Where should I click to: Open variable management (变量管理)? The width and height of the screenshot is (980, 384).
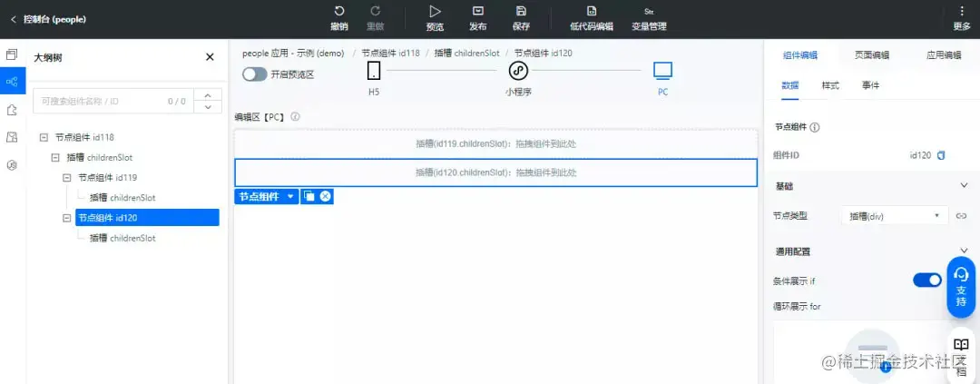click(x=649, y=17)
